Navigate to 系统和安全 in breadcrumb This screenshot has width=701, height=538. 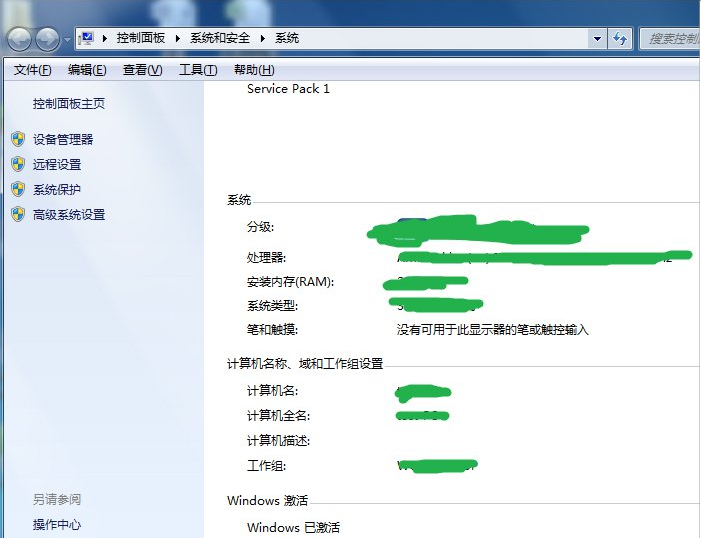(222, 38)
